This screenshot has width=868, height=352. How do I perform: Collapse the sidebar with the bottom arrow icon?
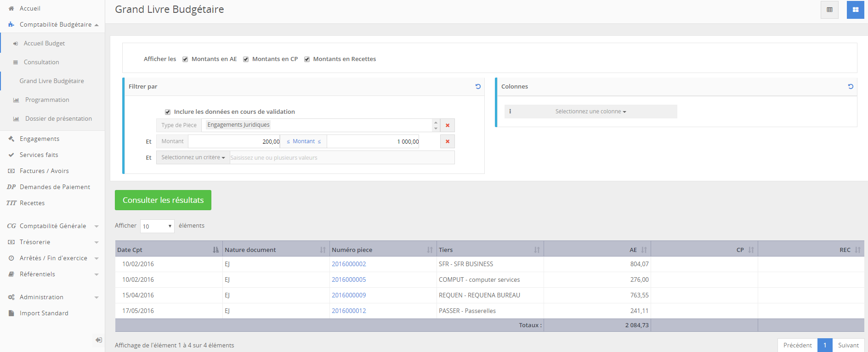[x=98, y=340]
